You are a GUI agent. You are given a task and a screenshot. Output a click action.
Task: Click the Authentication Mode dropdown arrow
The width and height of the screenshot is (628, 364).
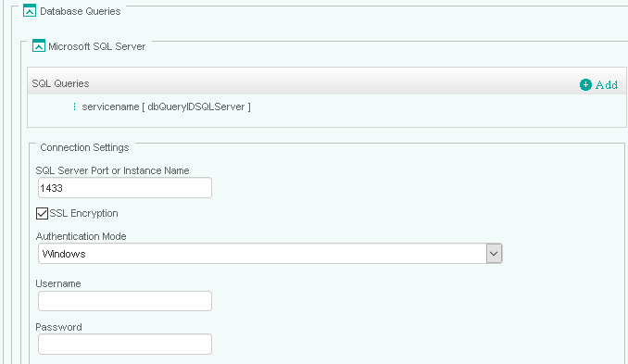click(x=494, y=254)
